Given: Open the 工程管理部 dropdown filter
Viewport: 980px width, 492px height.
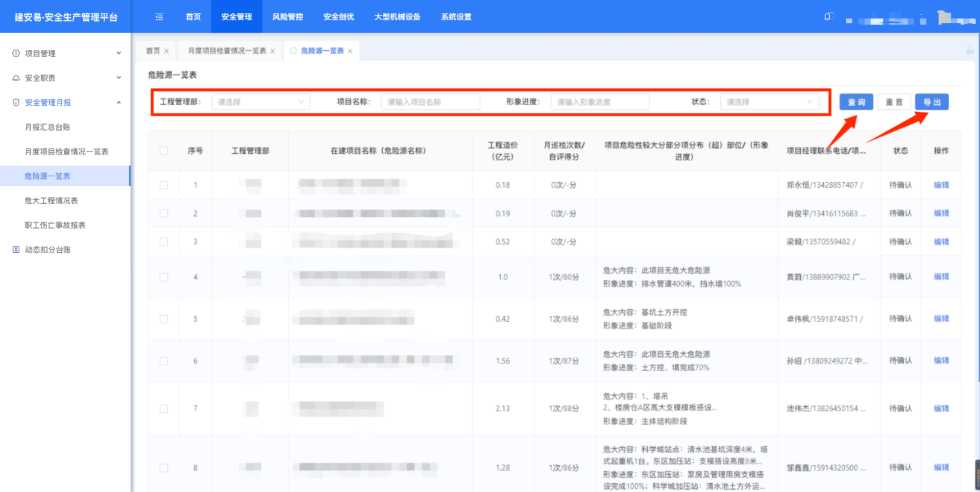Looking at the screenshot, I should coord(260,102).
